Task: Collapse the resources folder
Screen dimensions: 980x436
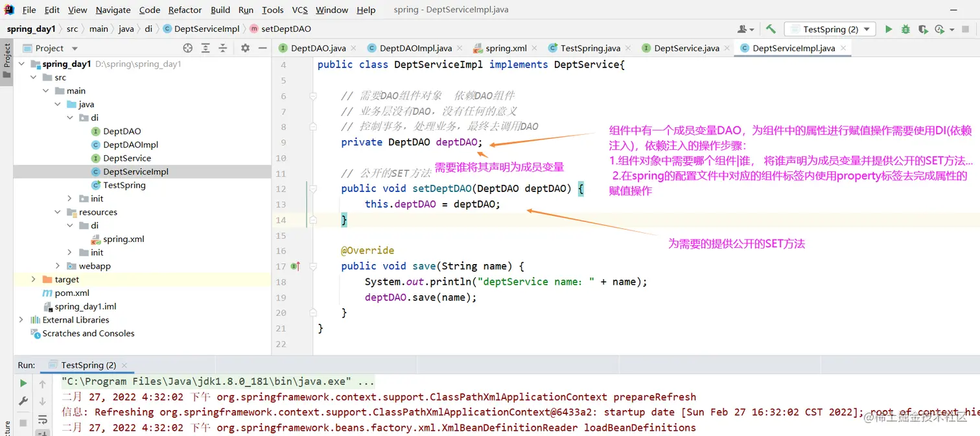Action: pos(58,212)
